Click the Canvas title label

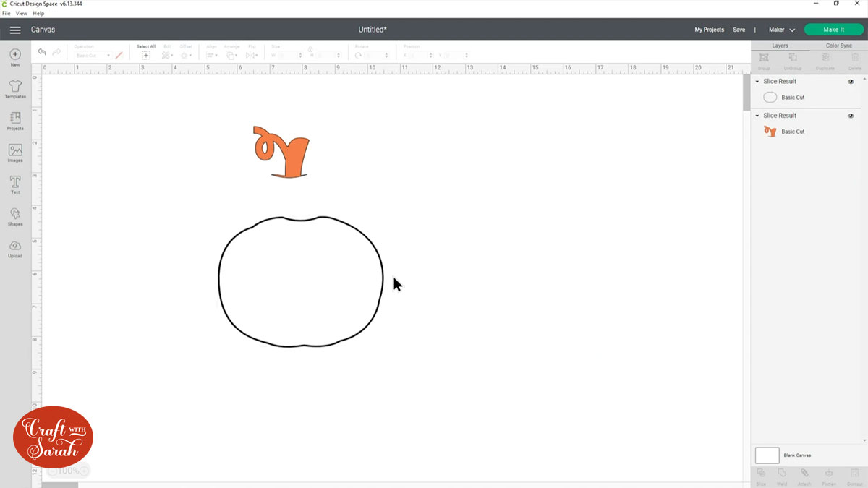click(43, 30)
